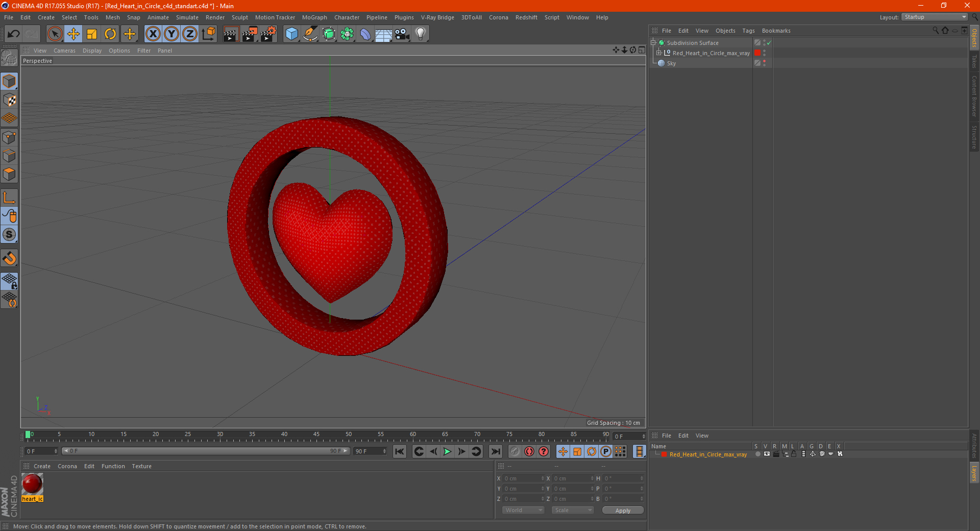Open viewport Cameras menu

64,51
